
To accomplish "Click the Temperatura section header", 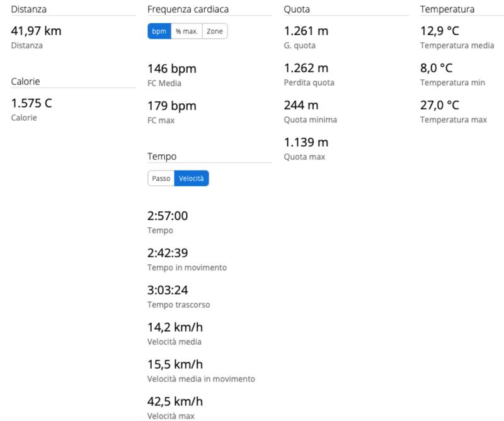I will pos(447,9).
